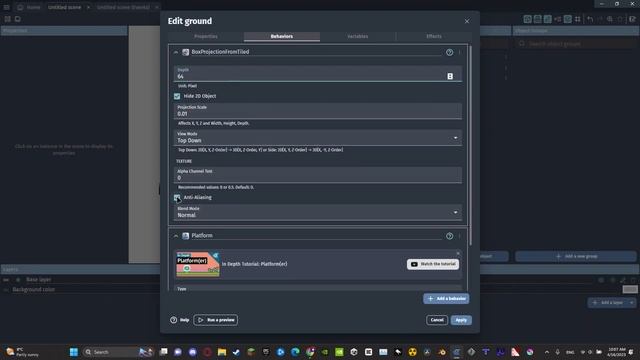Toggle the Anti-Aliasing checkbox
The height and width of the screenshot is (360, 640).
click(177, 198)
